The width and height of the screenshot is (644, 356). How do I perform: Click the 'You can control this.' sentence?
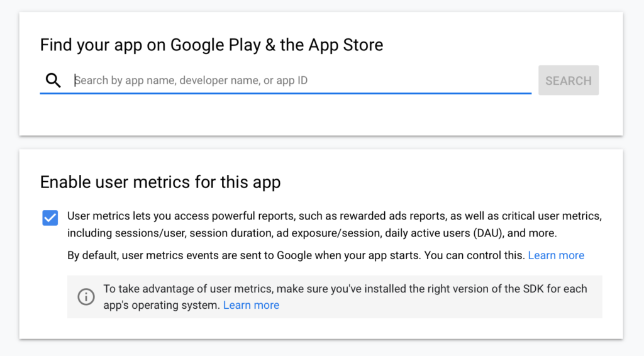click(x=475, y=255)
